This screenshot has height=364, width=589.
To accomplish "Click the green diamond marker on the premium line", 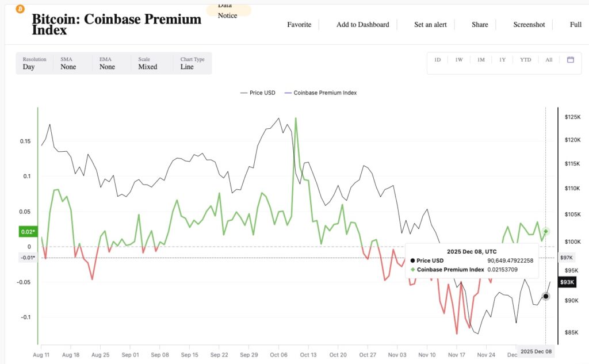I will tap(546, 231).
